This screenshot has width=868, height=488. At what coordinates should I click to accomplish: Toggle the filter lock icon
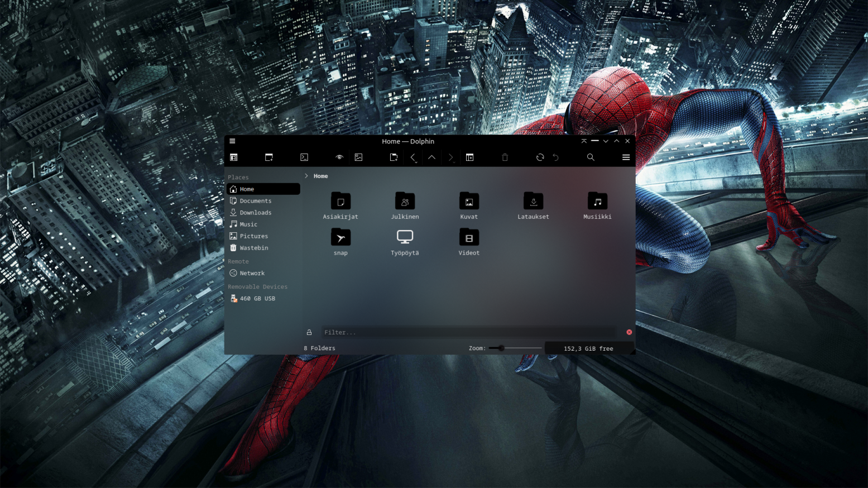coord(309,332)
